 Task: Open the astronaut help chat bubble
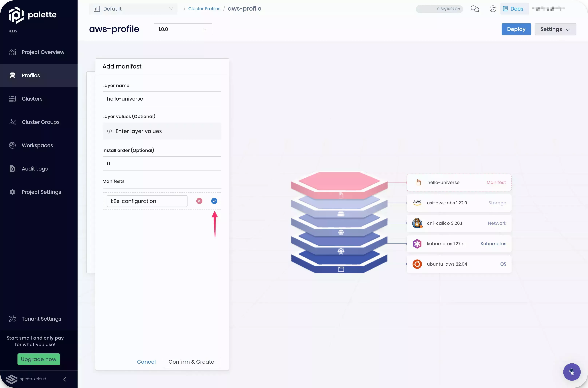(x=572, y=372)
